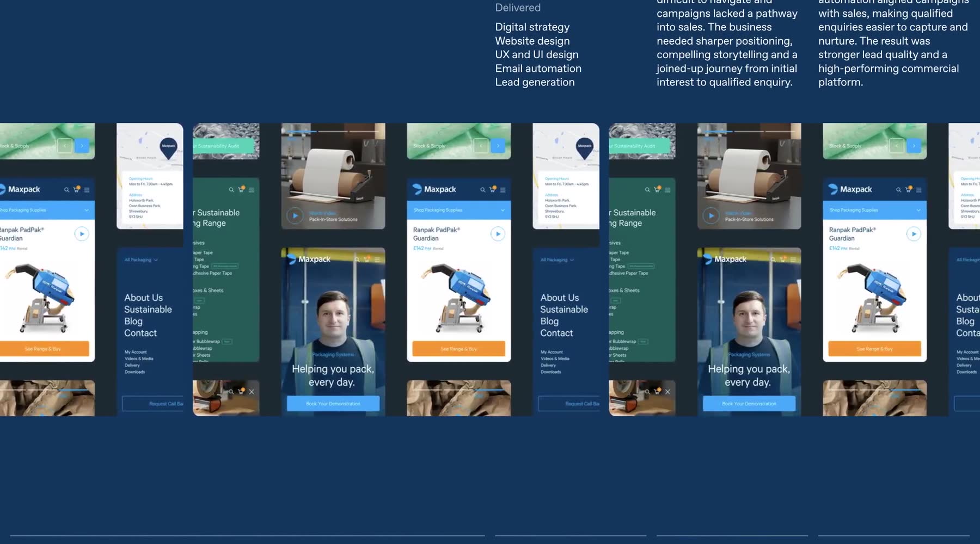
Task: Expand the middle All Packaging dropdown
Action: (x=557, y=260)
